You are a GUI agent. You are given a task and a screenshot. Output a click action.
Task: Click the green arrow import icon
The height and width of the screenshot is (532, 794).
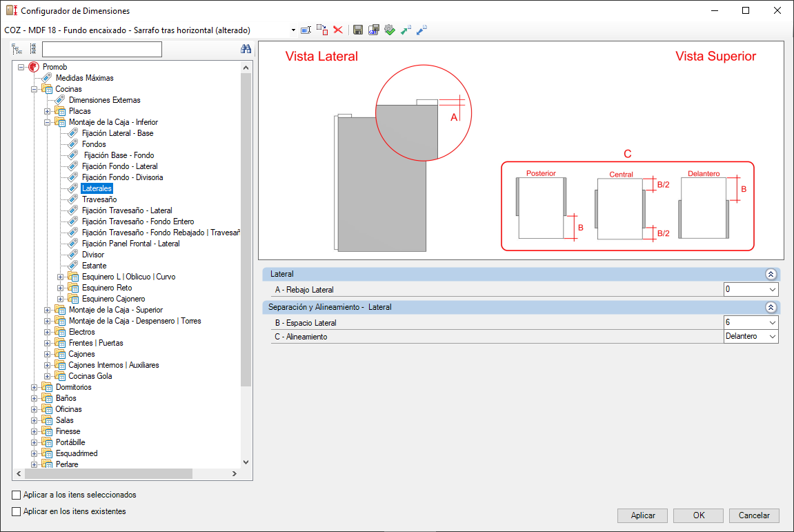click(406, 30)
